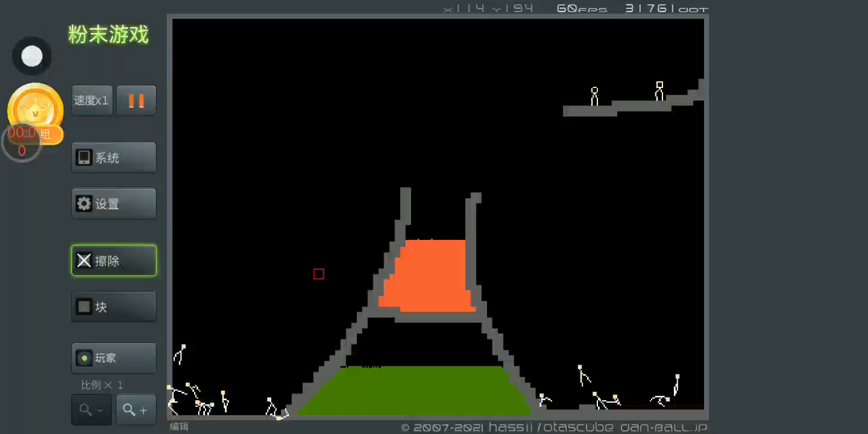The height and width of the screenshot is (434, 868).
Task: Select the 玩家 player tool
Action: [x=114, y=358]
